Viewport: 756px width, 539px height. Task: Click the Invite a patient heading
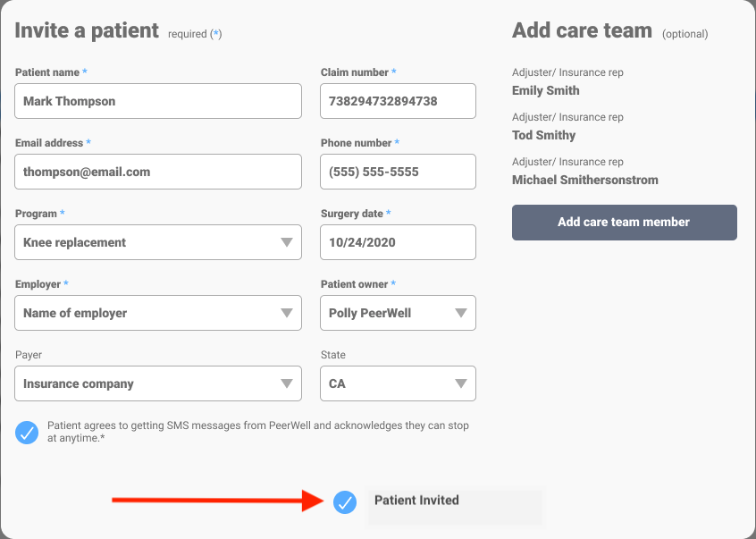[87, 31]
